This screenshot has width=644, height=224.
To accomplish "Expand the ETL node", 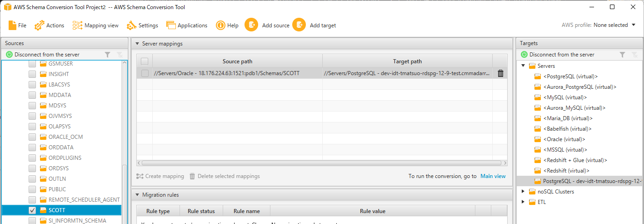I will tap(524, 202).
